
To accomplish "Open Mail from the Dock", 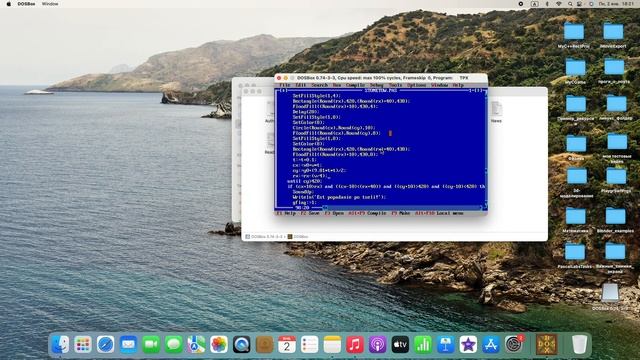I will click(128, 345).
